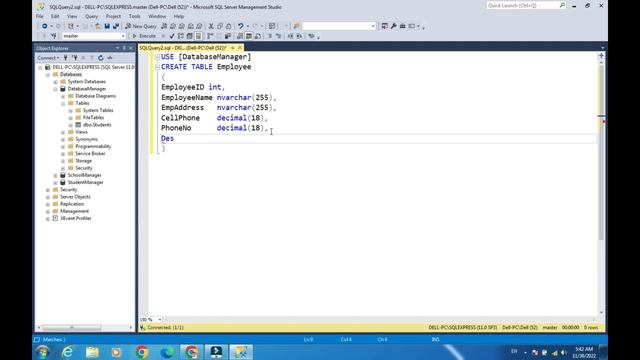The width and height of the screenshot is (640, 360).
Task: Click the Open File icon
Action: click(98, 26)
